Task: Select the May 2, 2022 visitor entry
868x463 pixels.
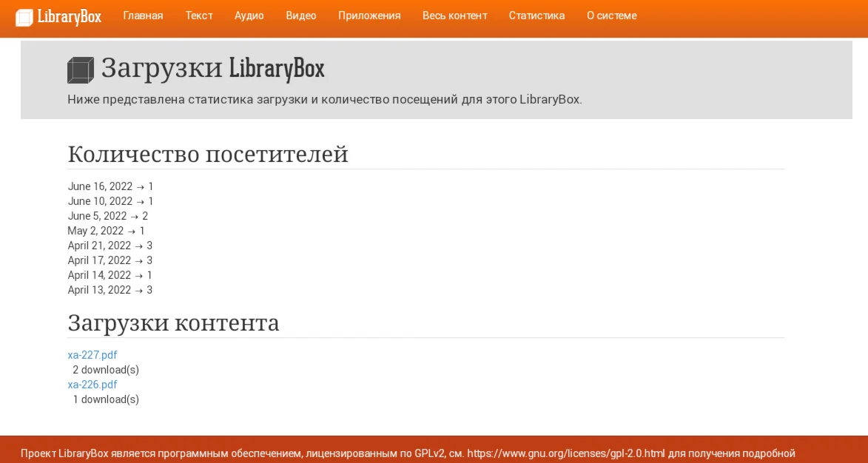Action: pyautogui.click(x=107, y=231)
